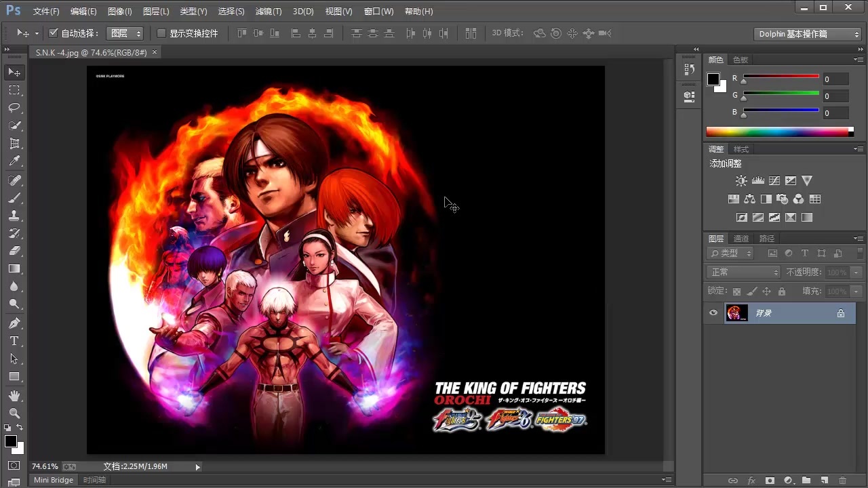This screenshot has width=868, height=488.
Task: Click the foreground color swatch in Color panel
Action: [713, 79]
